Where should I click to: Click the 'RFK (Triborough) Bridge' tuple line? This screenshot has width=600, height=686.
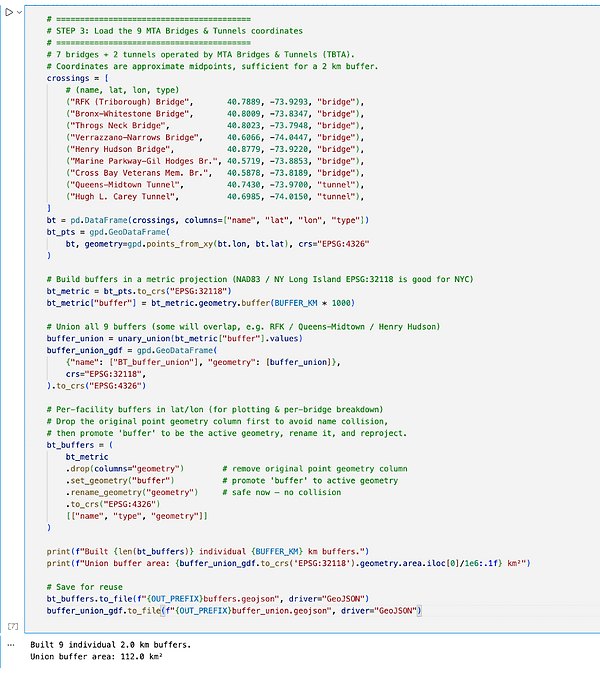[215, 102]
